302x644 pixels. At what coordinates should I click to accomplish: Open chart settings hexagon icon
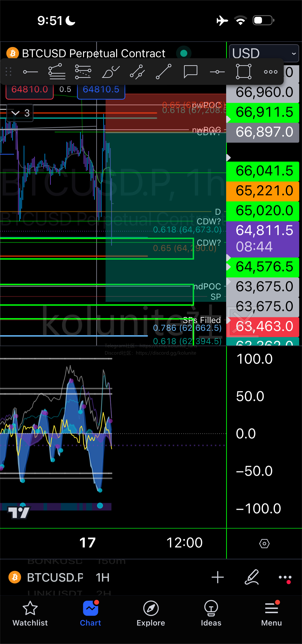point(264,543)
